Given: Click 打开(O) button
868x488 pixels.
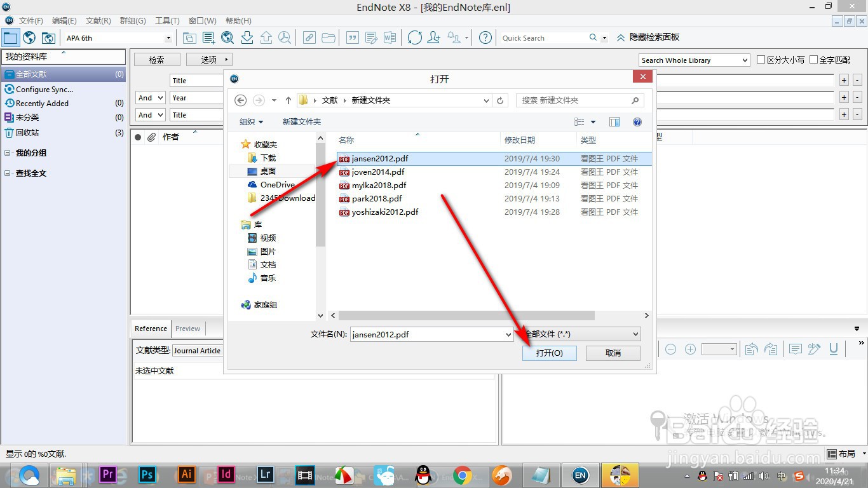Looking at the screenshot, I should 549,353.
